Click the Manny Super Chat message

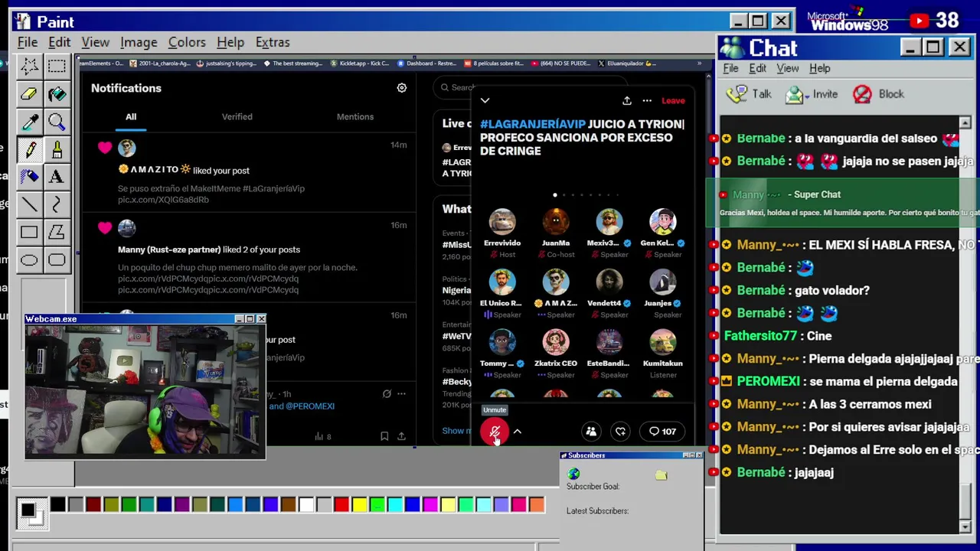click(x=842, y=204)
